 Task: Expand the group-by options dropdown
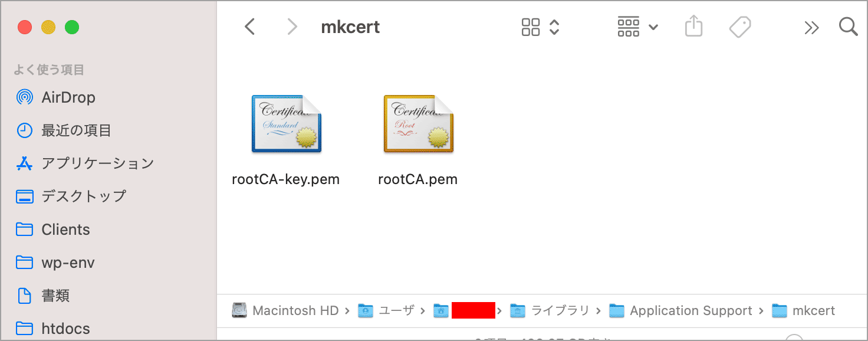(x=638, y=27)
